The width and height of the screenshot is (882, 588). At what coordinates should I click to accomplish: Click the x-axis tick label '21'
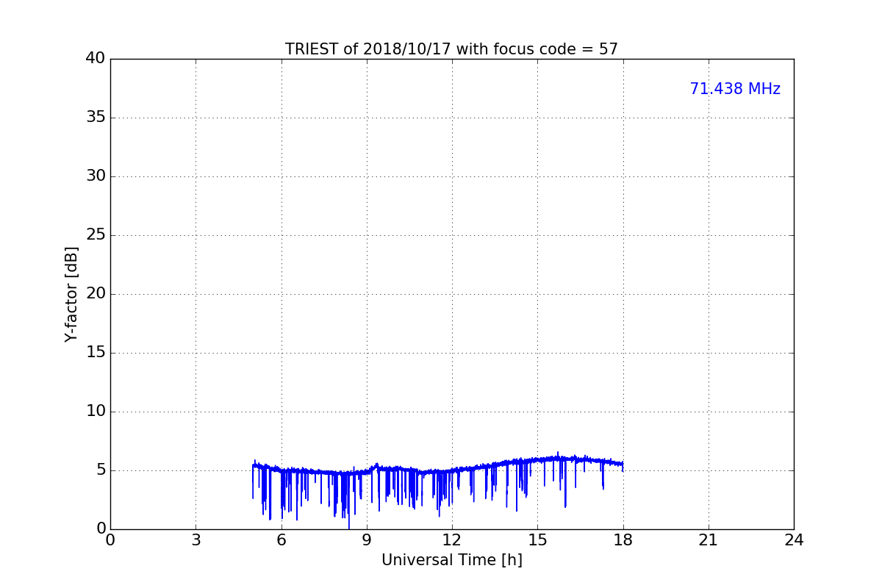pyautogui.click(x=709, y=540)
